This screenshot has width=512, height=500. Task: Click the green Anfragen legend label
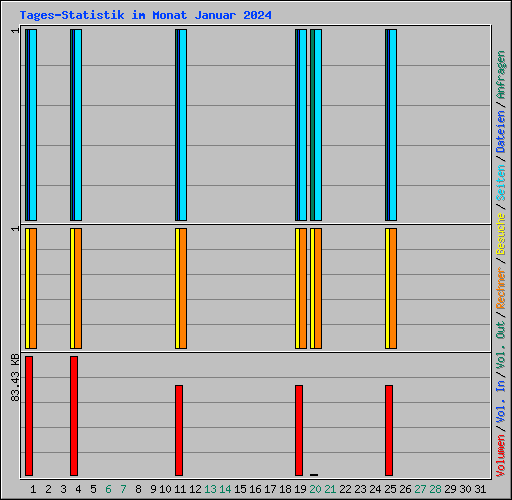[x=501, y=75]
